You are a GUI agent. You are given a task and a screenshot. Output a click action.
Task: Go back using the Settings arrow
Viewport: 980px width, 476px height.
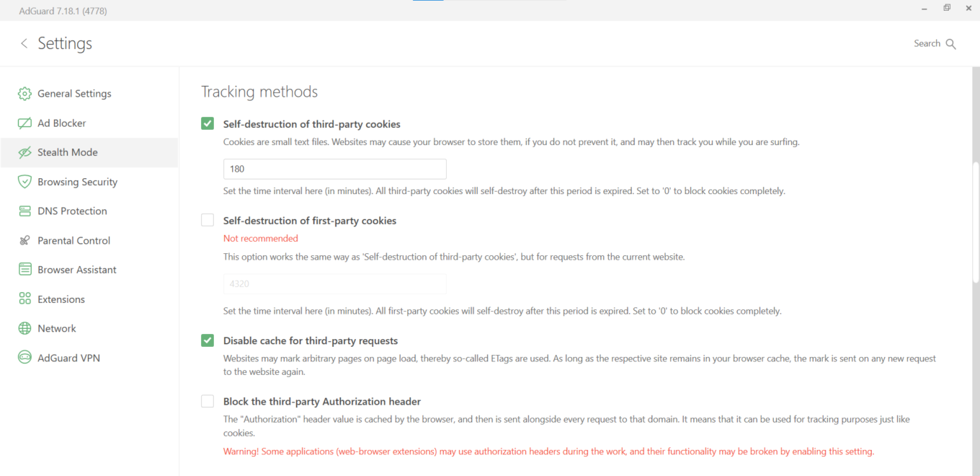click(x=24, y=43)
